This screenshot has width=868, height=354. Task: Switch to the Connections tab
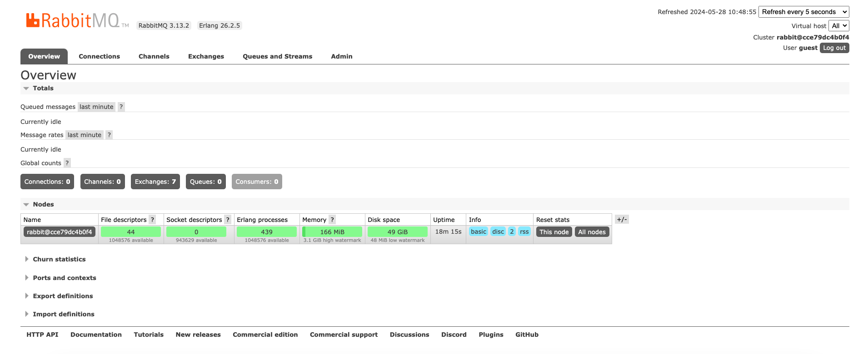99,56
